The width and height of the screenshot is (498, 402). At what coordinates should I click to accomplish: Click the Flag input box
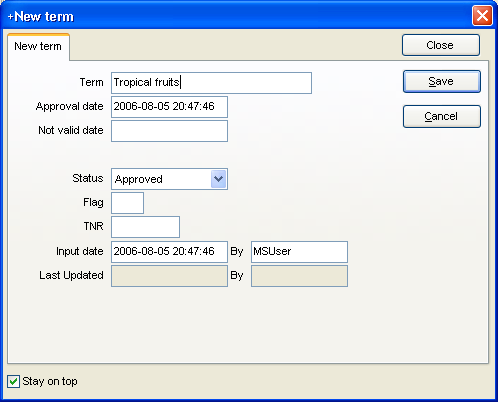127,203
